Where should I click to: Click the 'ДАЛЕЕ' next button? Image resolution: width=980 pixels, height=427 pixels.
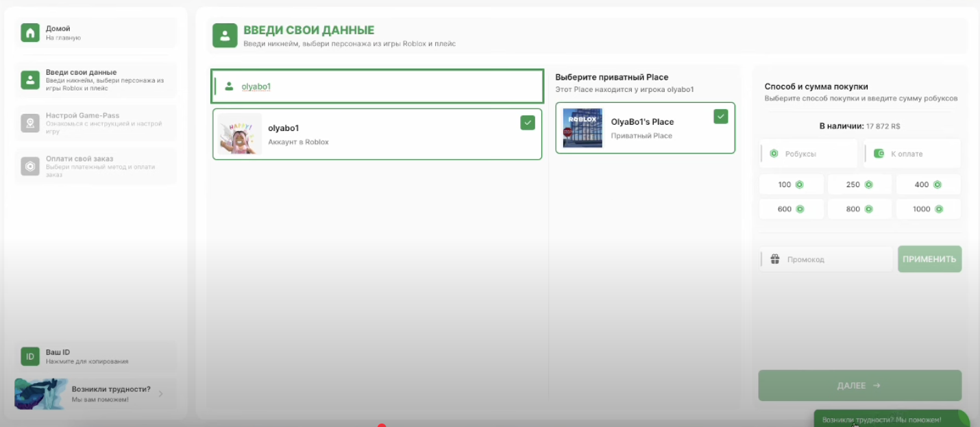pyautogui.click(x=859, y=385)
